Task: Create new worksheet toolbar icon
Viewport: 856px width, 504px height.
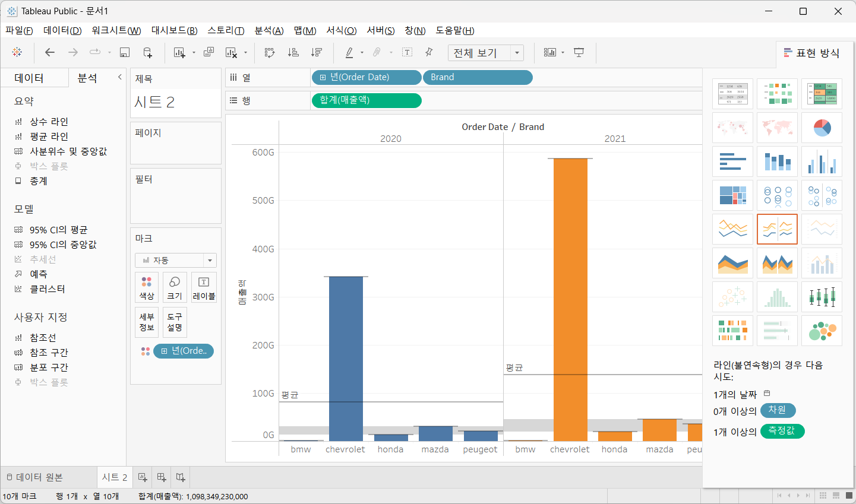Action: 179,52
